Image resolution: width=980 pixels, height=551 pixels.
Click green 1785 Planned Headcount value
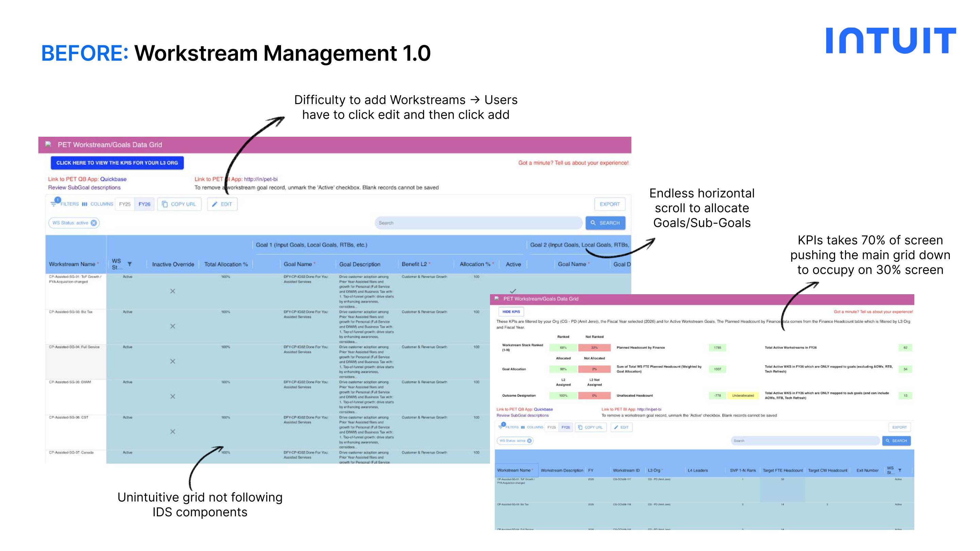[717, 348]
